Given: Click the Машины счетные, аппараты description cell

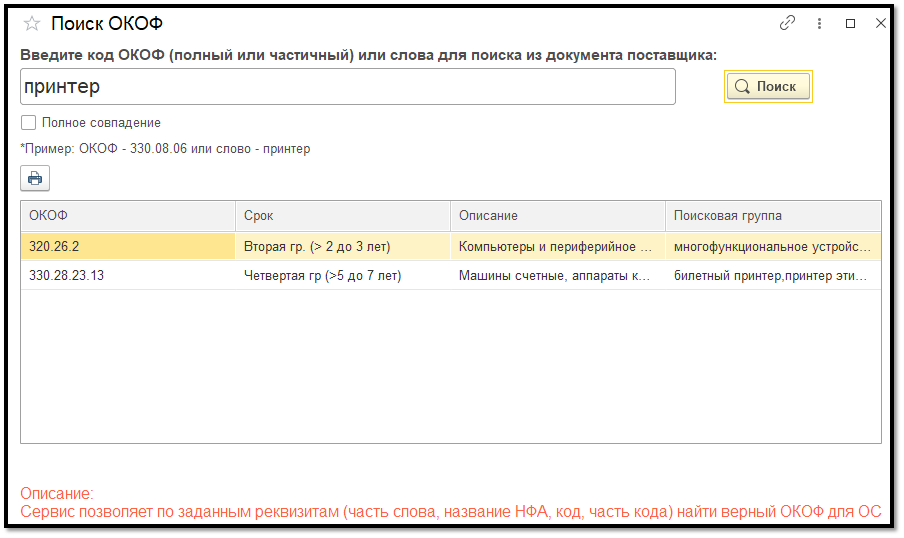Looking at the screenshot, I should (558, 276).
